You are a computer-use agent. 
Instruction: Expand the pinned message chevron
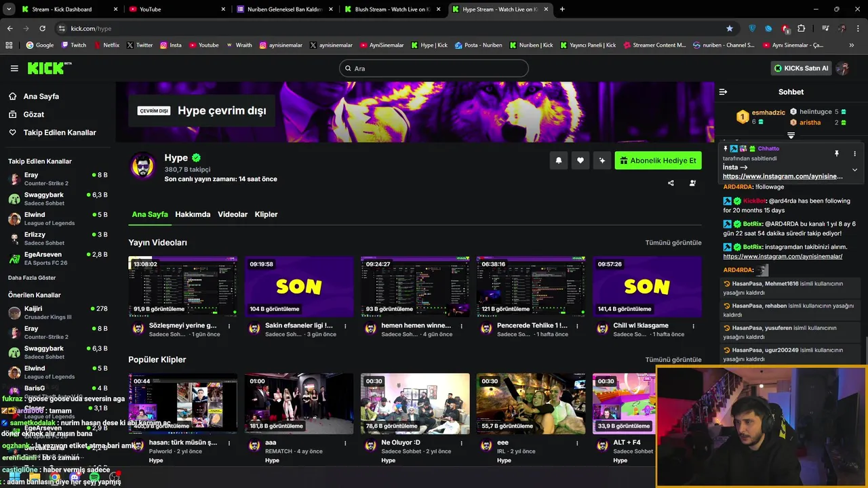tap(854, 169)
